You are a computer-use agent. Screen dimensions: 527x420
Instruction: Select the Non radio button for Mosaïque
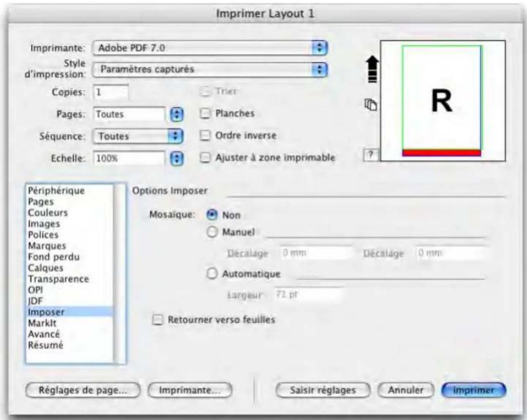point(212,215)
